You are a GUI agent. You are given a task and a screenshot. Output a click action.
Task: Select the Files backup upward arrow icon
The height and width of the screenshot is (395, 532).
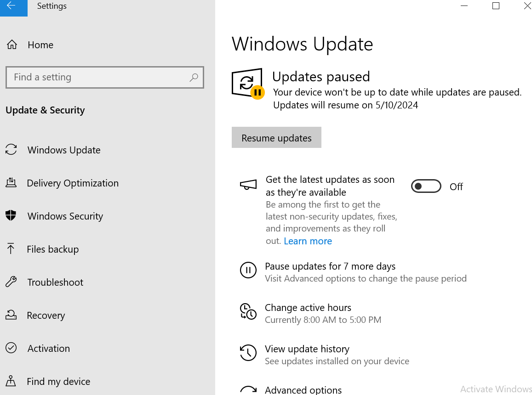pyautogui.click(x=11, y=249)
